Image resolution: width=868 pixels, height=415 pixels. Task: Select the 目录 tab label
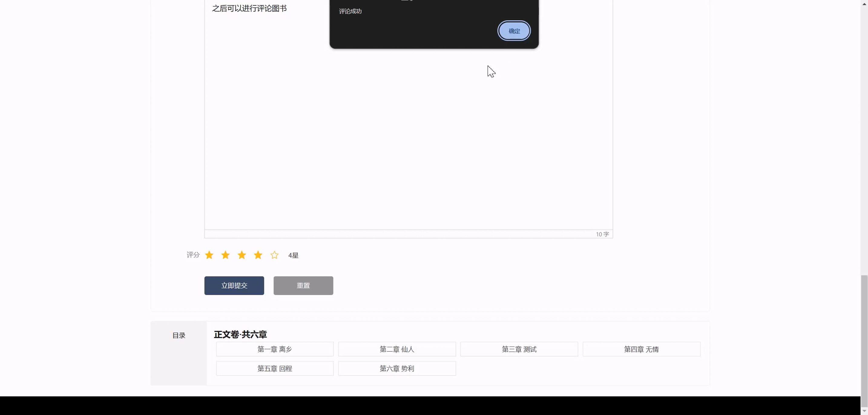tap(179, 335)
